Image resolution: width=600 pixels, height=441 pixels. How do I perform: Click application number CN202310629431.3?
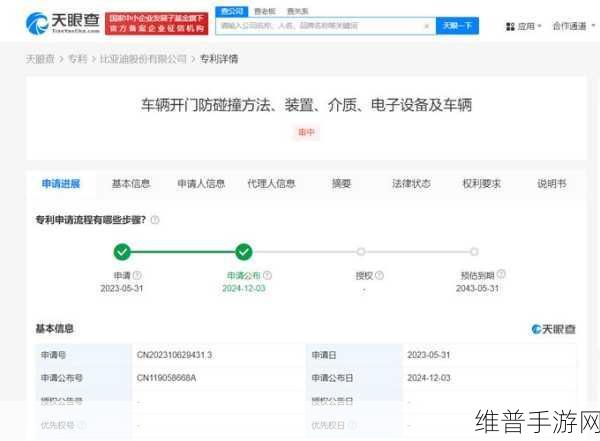click(174, 355)
